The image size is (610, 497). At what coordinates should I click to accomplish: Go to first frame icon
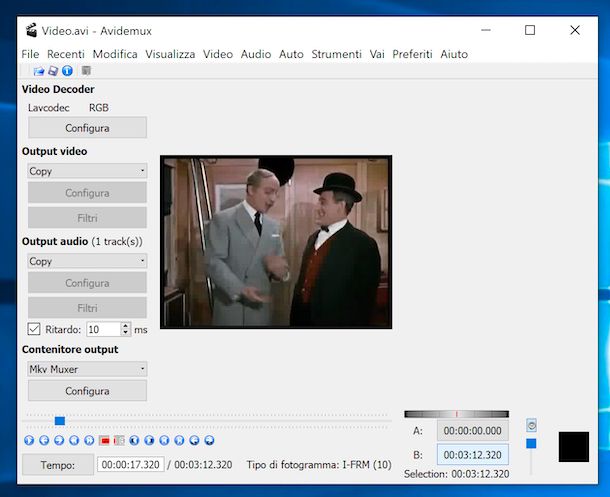(x=164, y=440)
